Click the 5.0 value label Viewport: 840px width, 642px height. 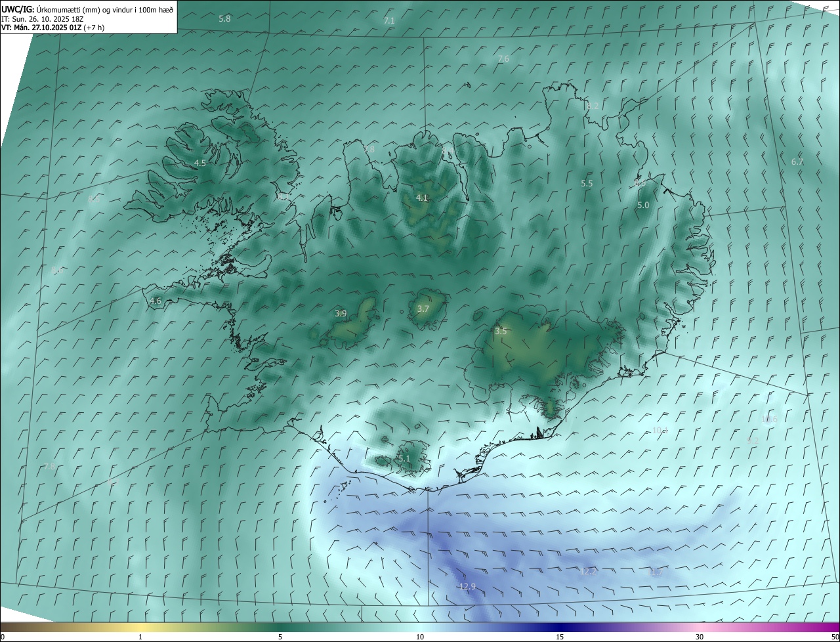coord(643,205)
